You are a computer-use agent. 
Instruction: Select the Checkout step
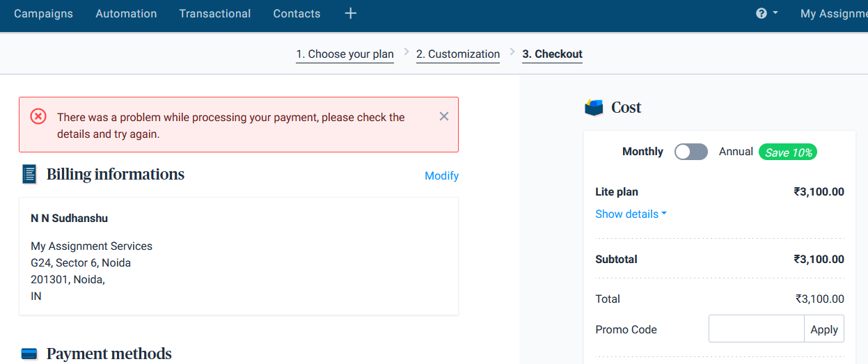click(x=552, y=54)
